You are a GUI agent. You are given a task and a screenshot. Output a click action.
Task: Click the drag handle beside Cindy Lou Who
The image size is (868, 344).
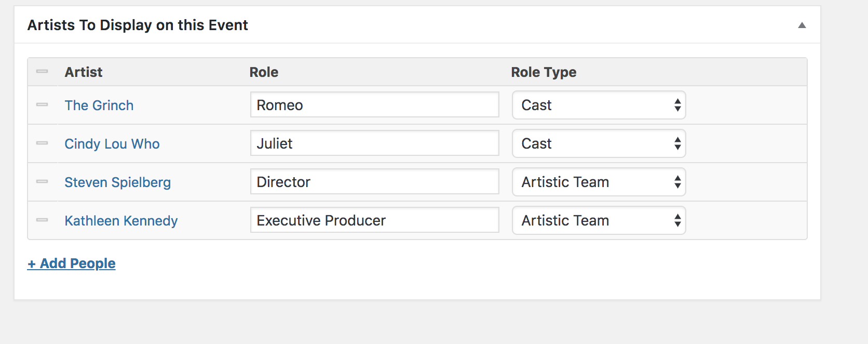(x=42, y=143)
